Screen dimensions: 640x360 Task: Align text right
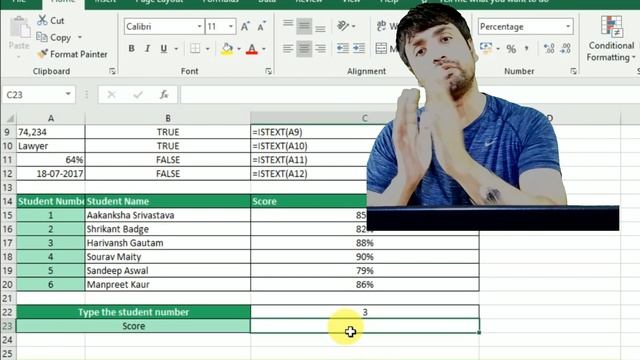(320, 49)
